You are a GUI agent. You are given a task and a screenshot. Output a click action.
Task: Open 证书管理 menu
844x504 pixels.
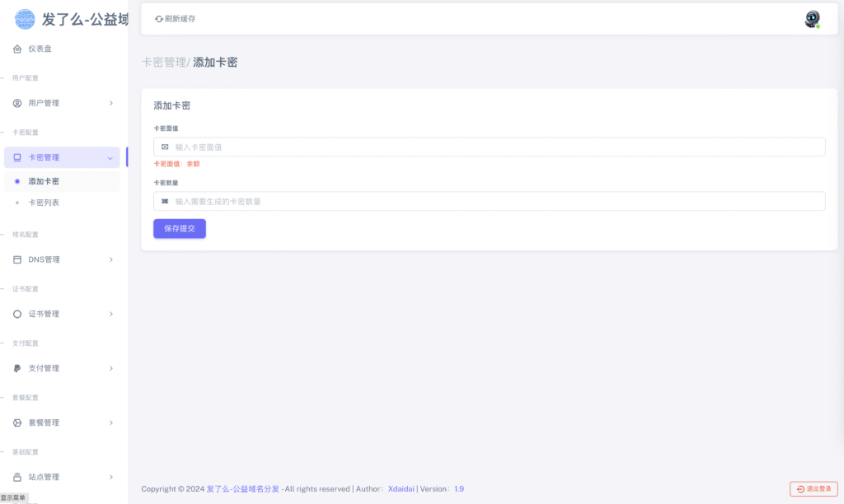click(x=62, y=314)
